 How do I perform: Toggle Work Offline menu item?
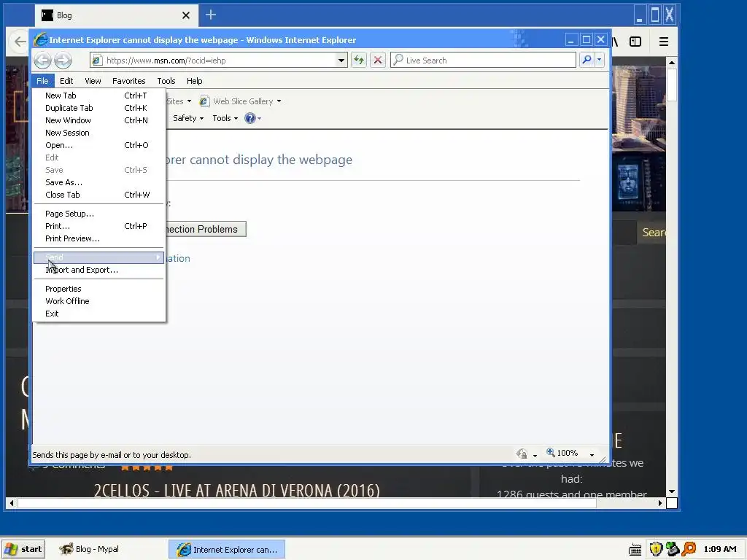(98, 301)
